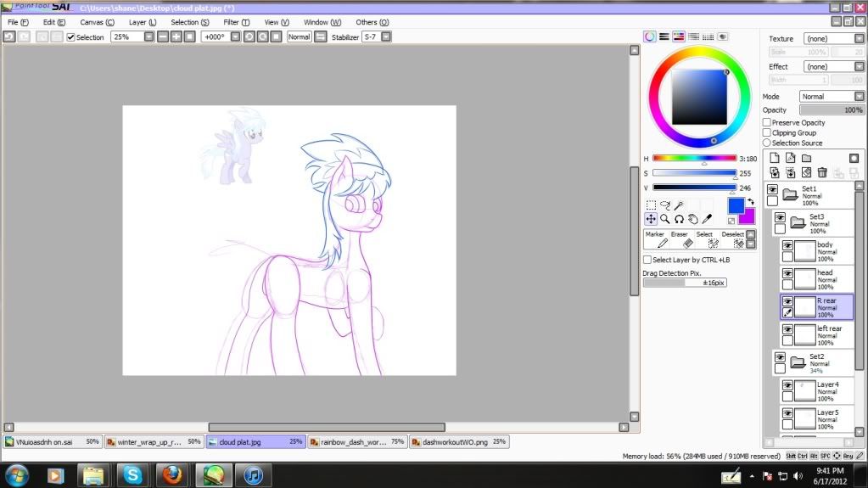Select the Zoom magnifier tool
Screen dimensions: 868x488
pos(665,219)
